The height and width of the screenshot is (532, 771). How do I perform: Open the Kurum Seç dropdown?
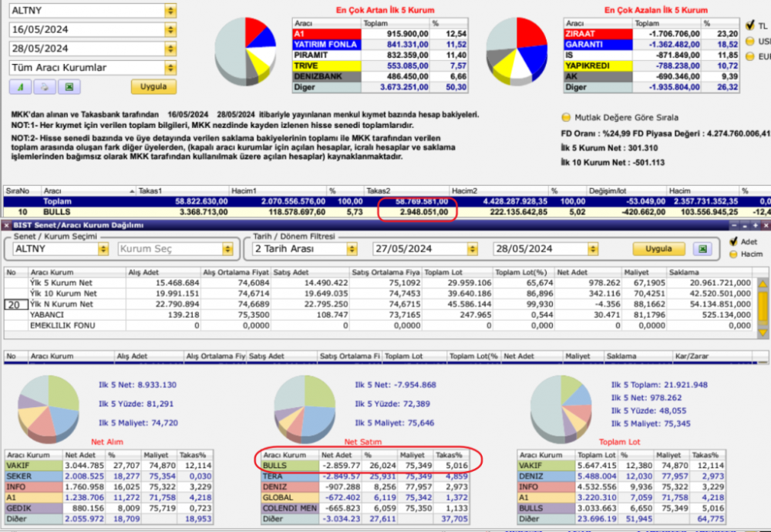pos(227,249)
